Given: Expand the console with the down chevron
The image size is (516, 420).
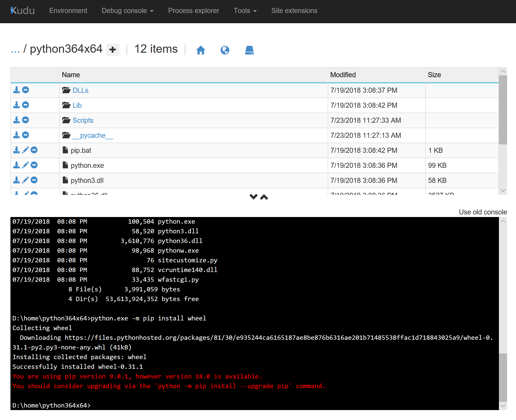Looking at the screenshot, I should pyautogui.click(x=253, y=197).
